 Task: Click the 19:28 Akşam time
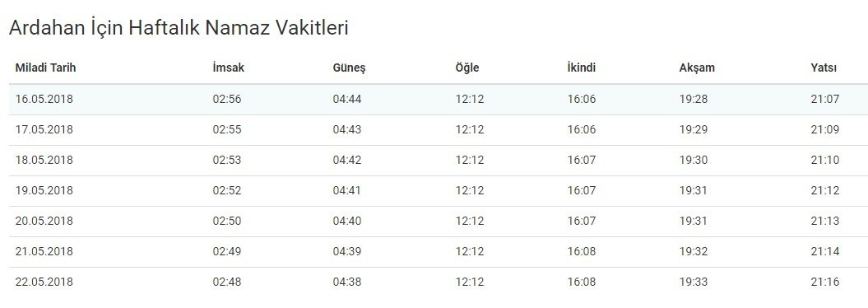tap(694, 100)
